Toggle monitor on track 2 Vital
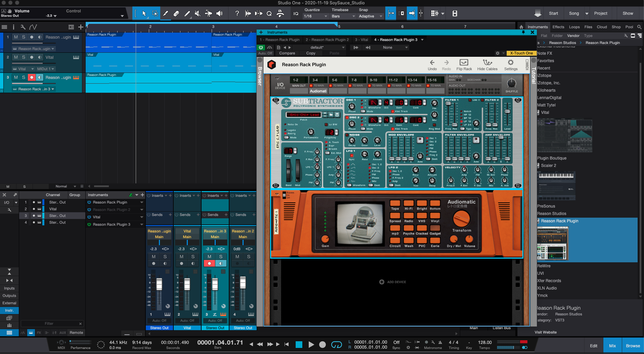 pos(40,57)
